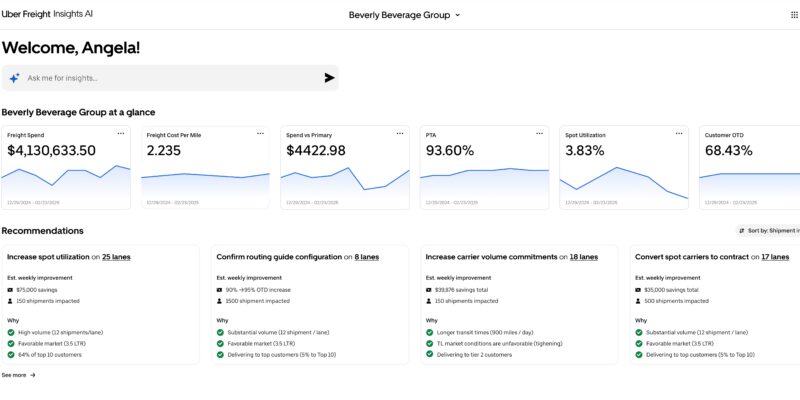Open 18 lanes link in carrier commitments card
The image size is (800, 400).
click(584, 257)
